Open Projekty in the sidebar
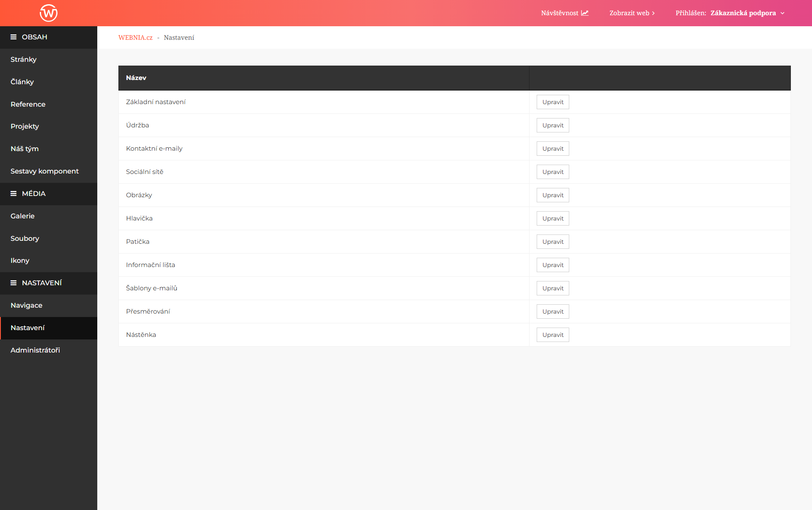Image resolution: width=812 pixels, height=510 pixels. (x=49, y=127)
